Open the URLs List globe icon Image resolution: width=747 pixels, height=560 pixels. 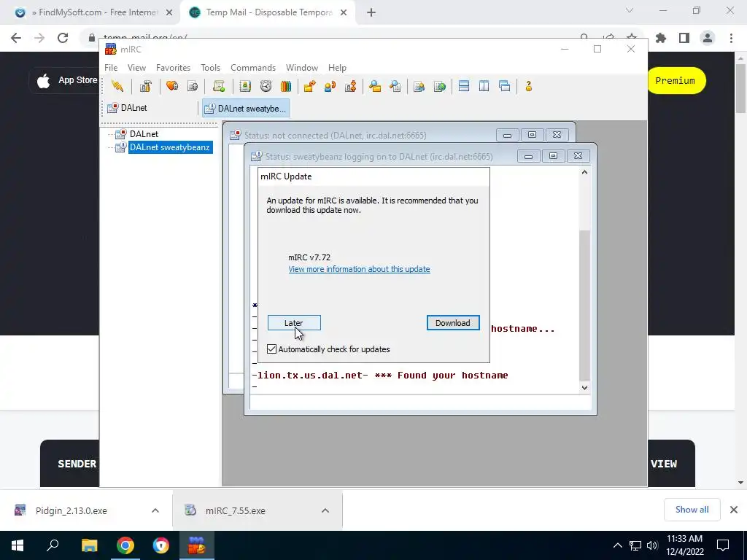tap(440, 86)
